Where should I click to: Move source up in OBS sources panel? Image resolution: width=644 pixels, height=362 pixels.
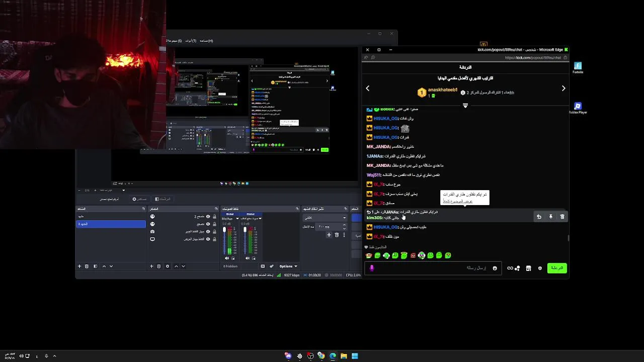[x=176, y=266]
